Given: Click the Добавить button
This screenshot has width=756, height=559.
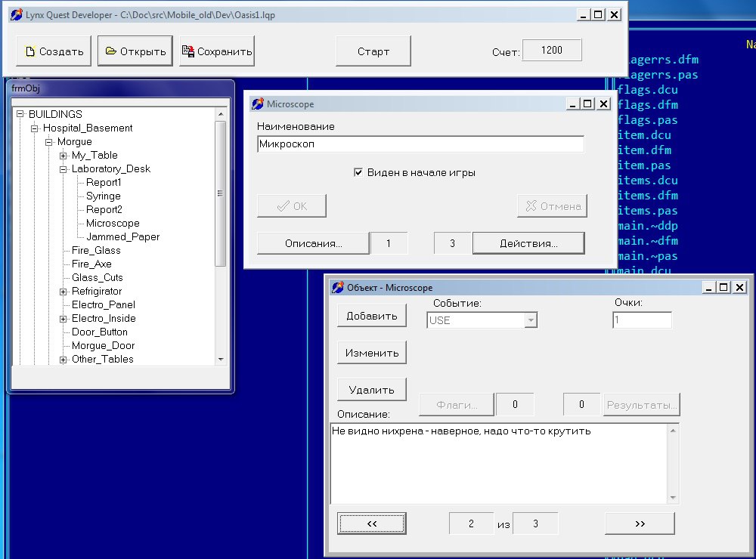Looking at the screenshot, I should [371, 316].
